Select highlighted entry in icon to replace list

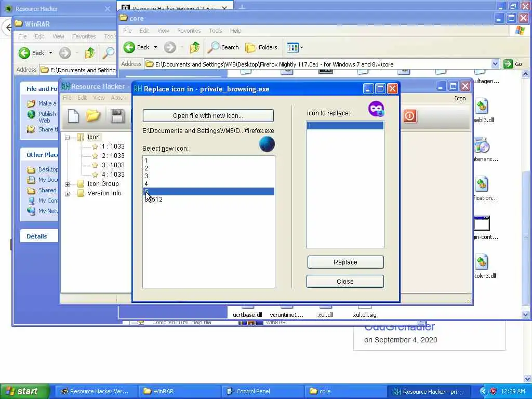[x=345, y=126]
